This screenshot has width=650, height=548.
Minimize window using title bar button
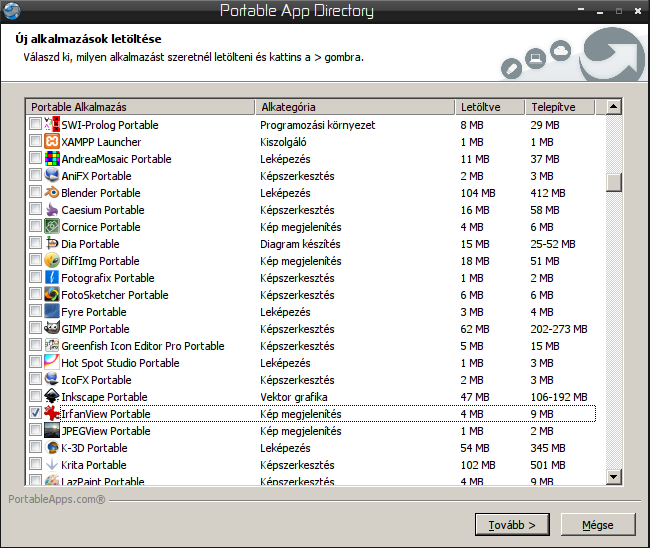pos(600,11)
